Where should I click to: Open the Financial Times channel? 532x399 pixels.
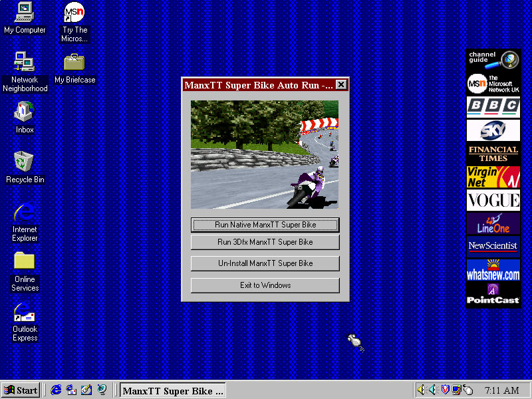[x=493, y=154]
